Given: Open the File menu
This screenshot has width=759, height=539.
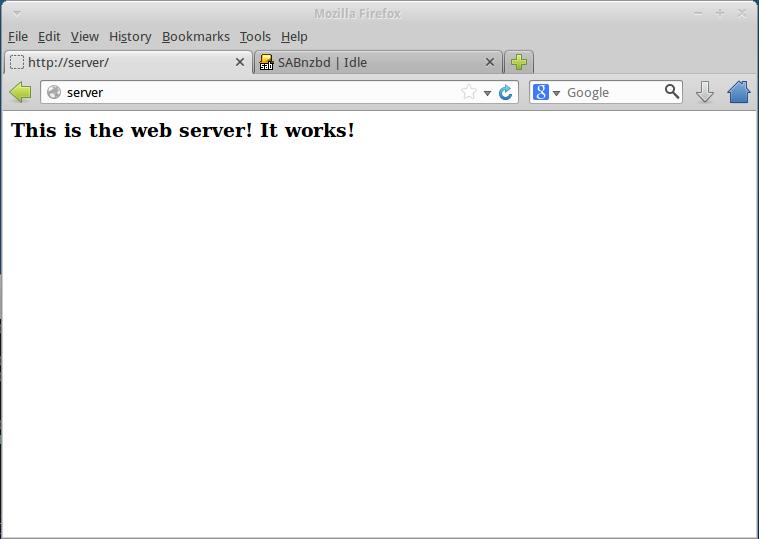Looking at the screenshot, I should (x=18, y=37).
